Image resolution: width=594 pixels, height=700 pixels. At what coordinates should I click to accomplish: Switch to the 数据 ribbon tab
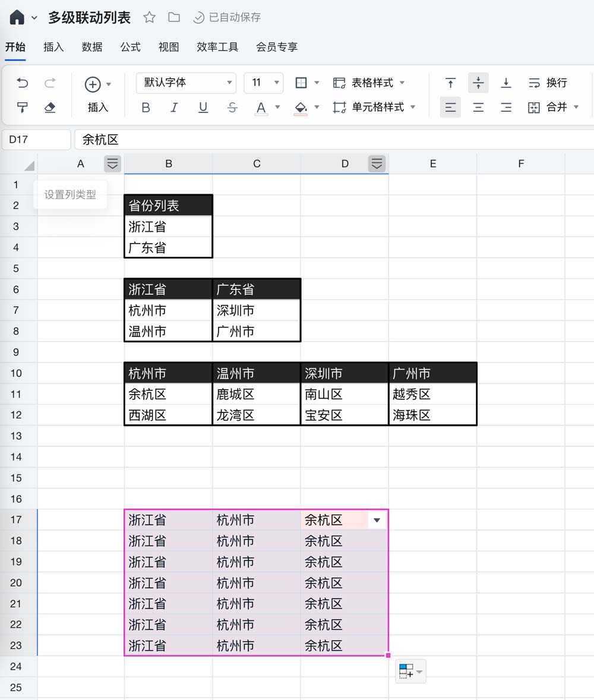point(92,47)
